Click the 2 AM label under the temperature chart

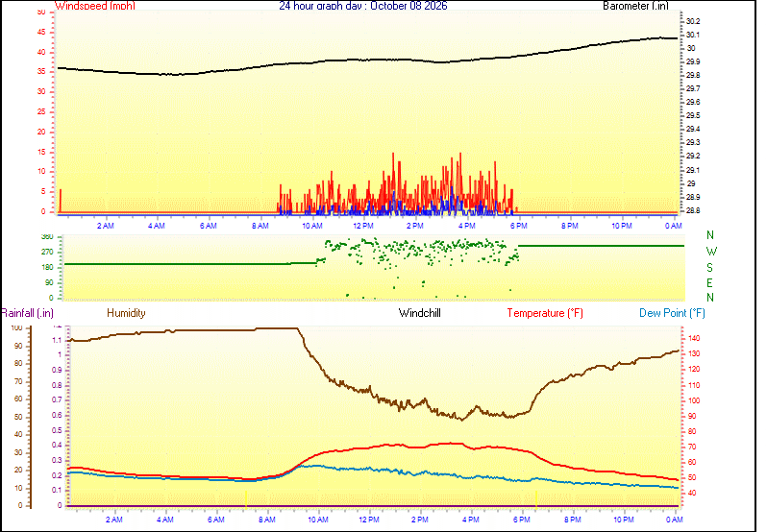(x=114, y=520)
